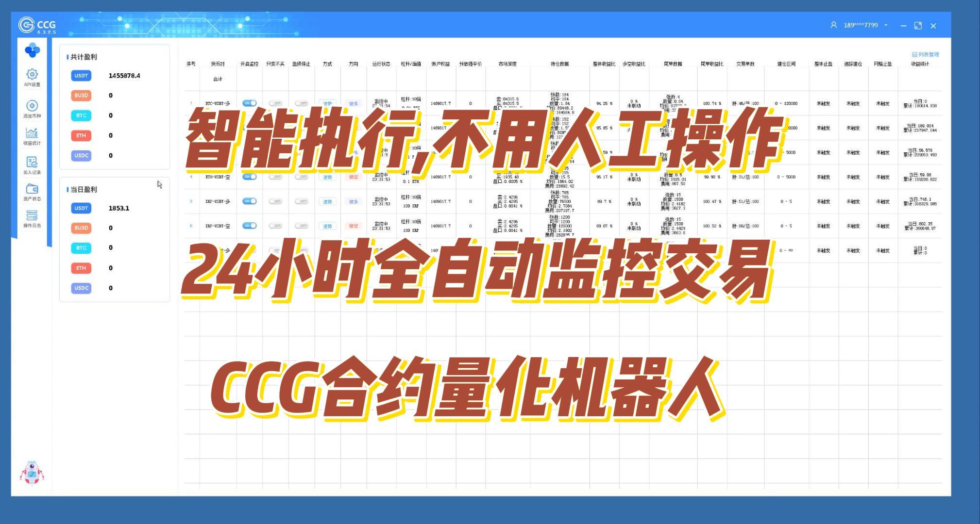Click 做空 tag in XRP-USDT-空 row

pos(354,226)
